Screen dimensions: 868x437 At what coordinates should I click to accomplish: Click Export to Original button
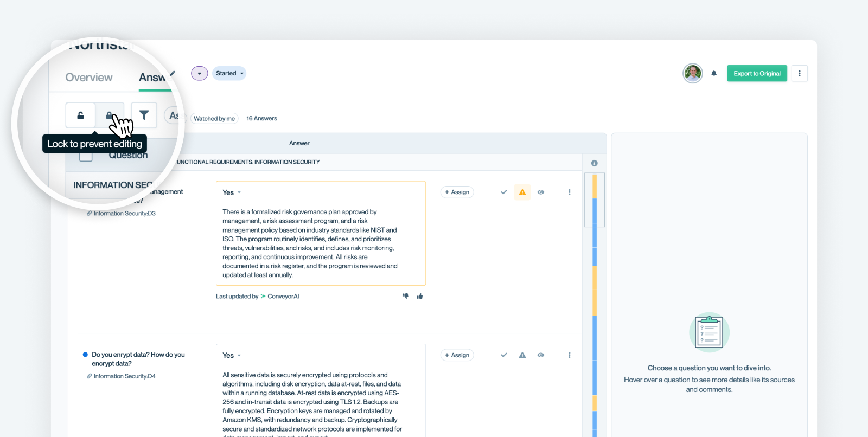click(757, 73)
